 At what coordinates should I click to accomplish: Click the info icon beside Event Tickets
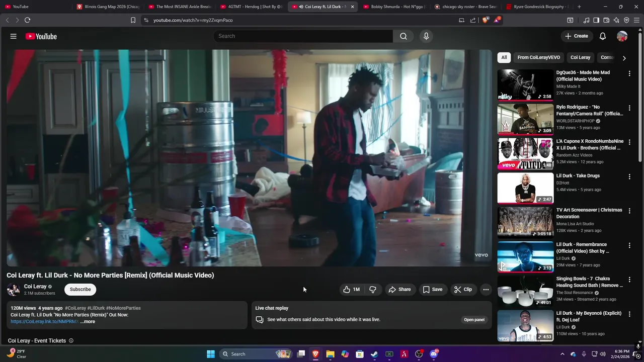pyautogui.click(x=71, y=341)
